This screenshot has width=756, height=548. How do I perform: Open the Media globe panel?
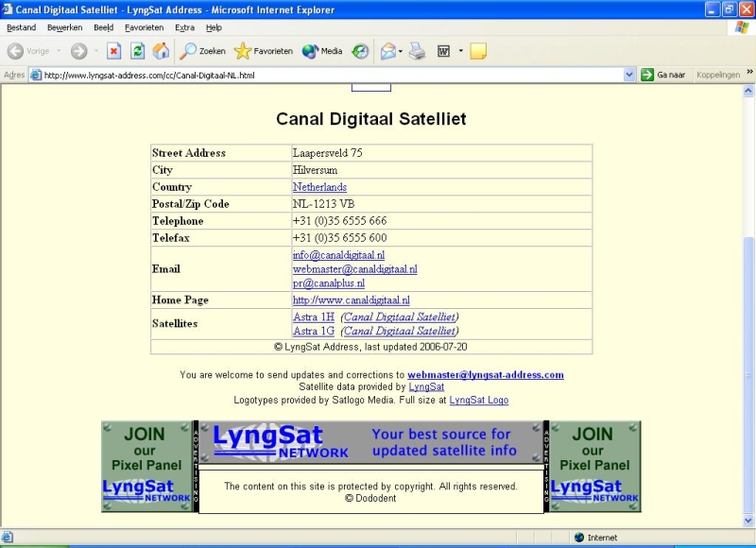pos(322,51)
